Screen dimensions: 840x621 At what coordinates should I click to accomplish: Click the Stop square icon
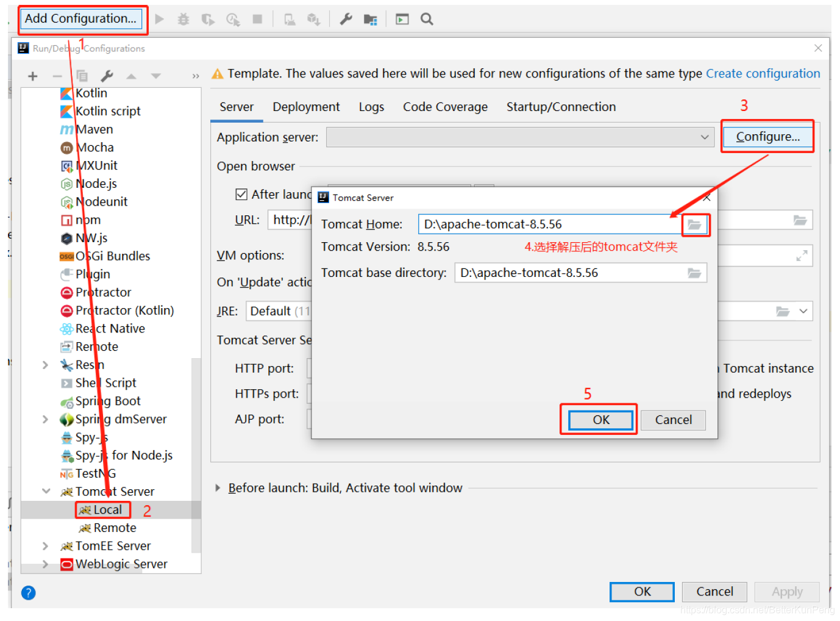point(257,20)
